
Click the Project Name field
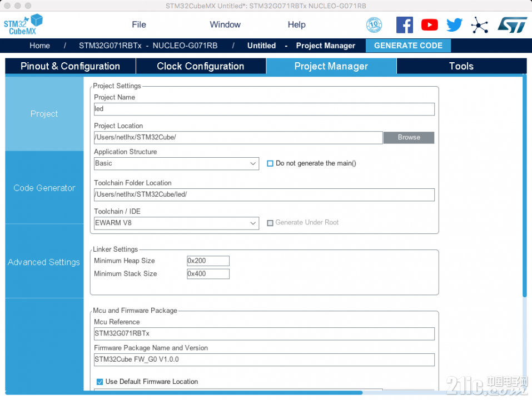[264, 109]
